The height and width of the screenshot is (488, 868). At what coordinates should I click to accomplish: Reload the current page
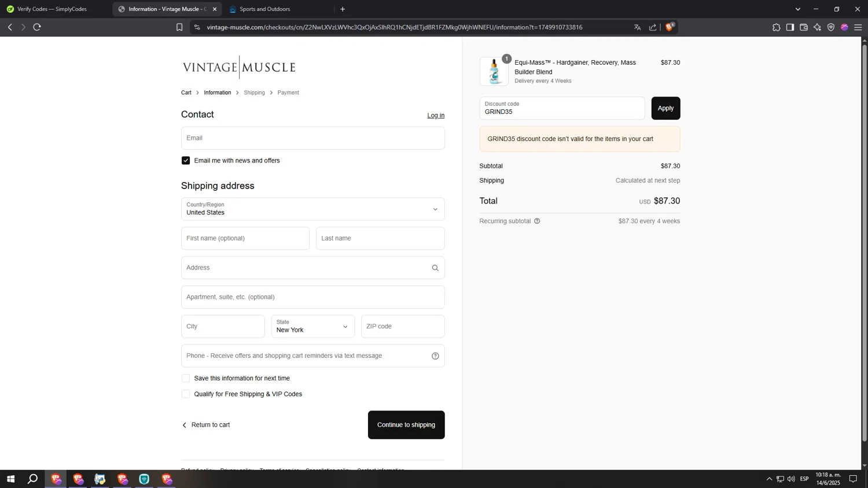pos(37,27)
